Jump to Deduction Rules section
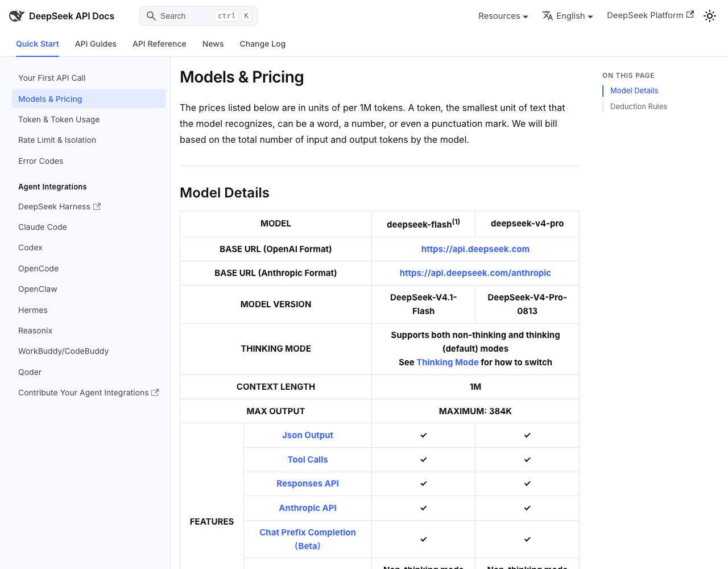 [639, 106]
